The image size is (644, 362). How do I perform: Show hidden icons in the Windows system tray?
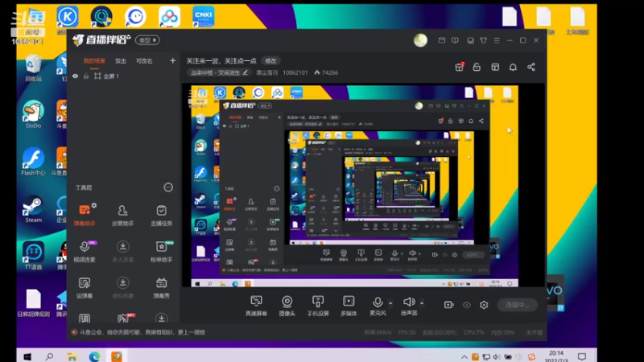(464, 357)
